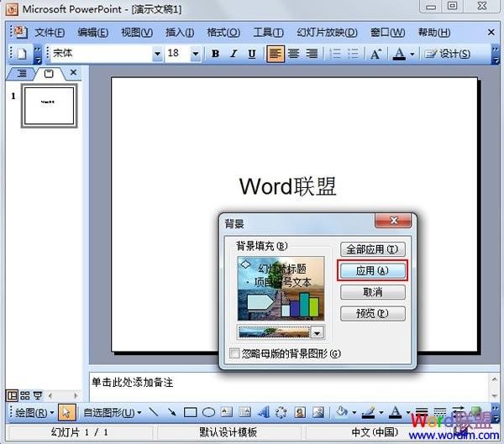The image size is (504, 444).
Task: Switch to Normal view icon
Action: [13, 395]
